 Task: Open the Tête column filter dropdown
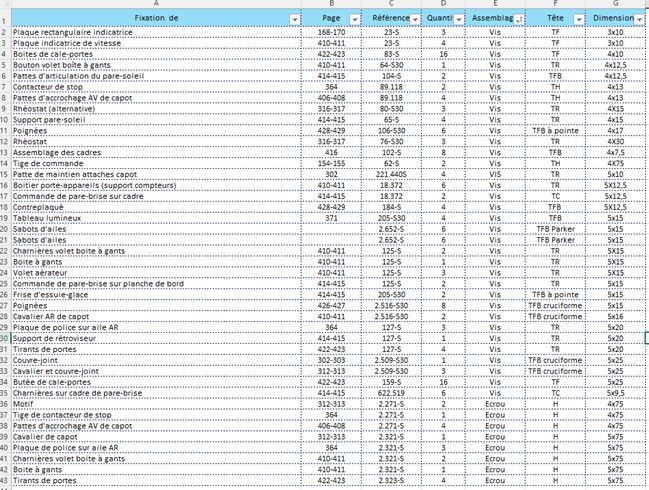coord(579,19)
